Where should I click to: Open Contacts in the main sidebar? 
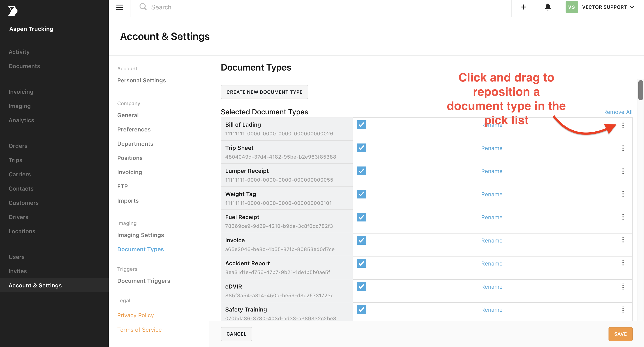(x=21, y=188)
